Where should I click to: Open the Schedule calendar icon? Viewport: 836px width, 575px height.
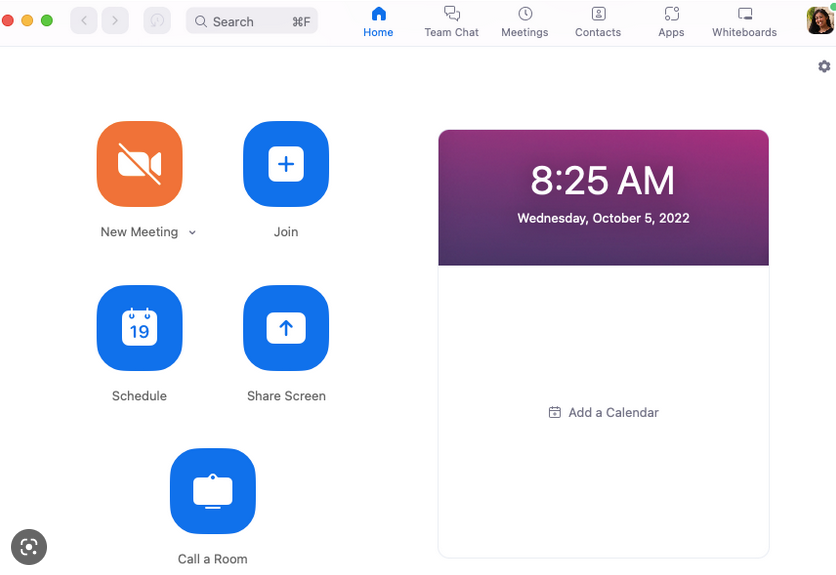(x=139, y=328)
